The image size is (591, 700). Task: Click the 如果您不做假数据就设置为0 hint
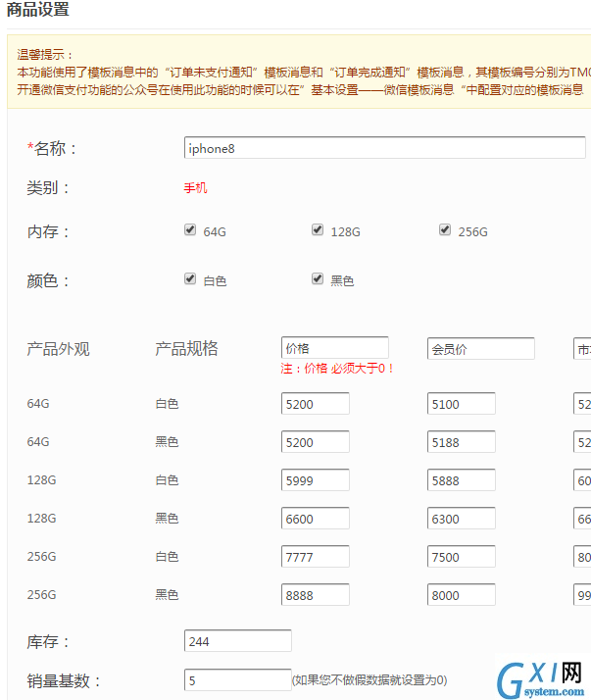tap(369, 680)
